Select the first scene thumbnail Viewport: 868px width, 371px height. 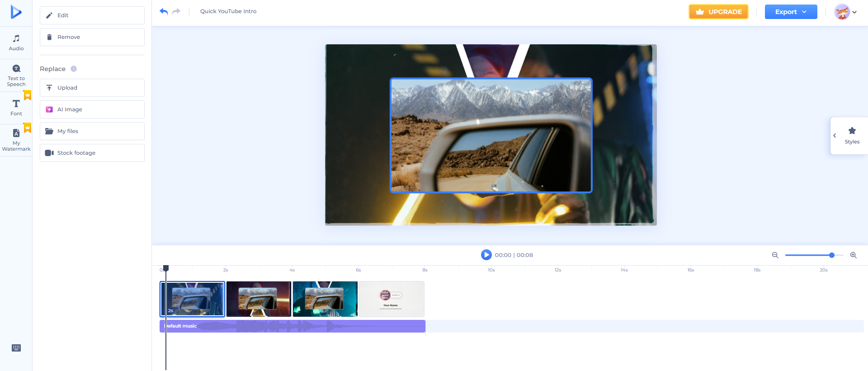pyautogui.click(x=193, y=299)
